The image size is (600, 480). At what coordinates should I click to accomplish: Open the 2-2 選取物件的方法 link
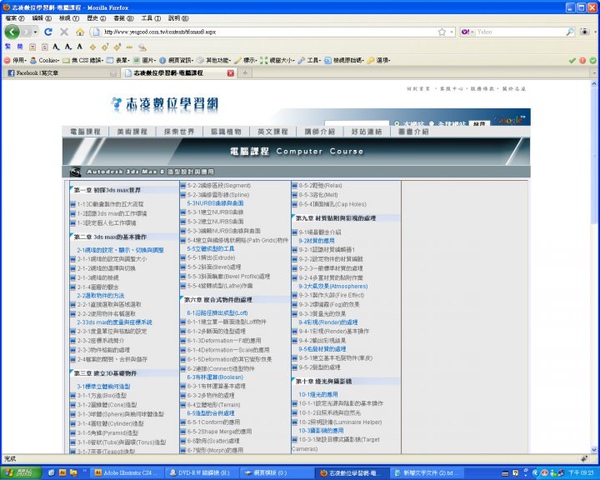pyautogui.click(x=100, y=296)
